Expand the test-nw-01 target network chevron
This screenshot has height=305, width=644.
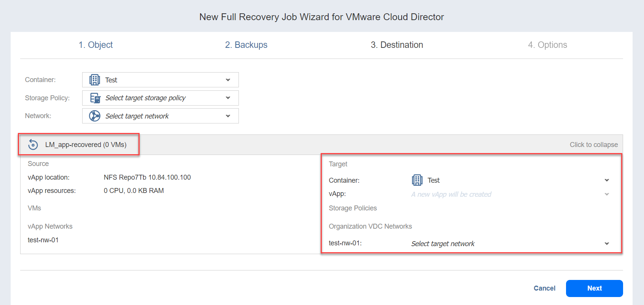tap(607, 243)
